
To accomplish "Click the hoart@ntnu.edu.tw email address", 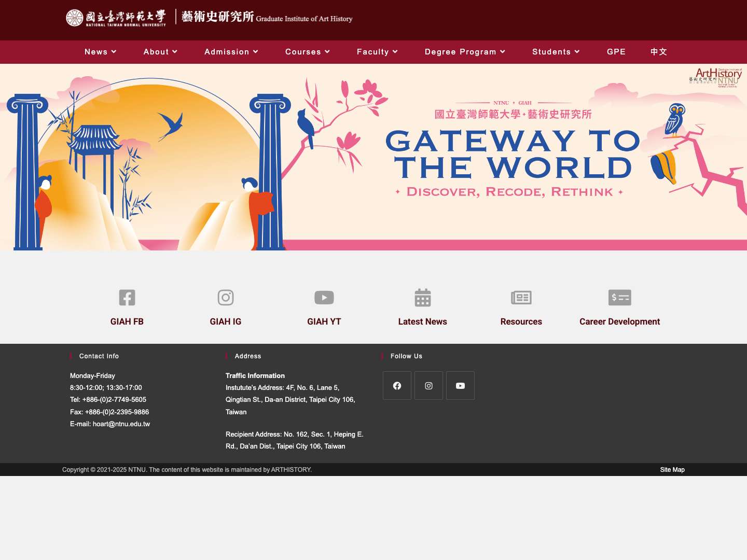I will tap(121, 424).
